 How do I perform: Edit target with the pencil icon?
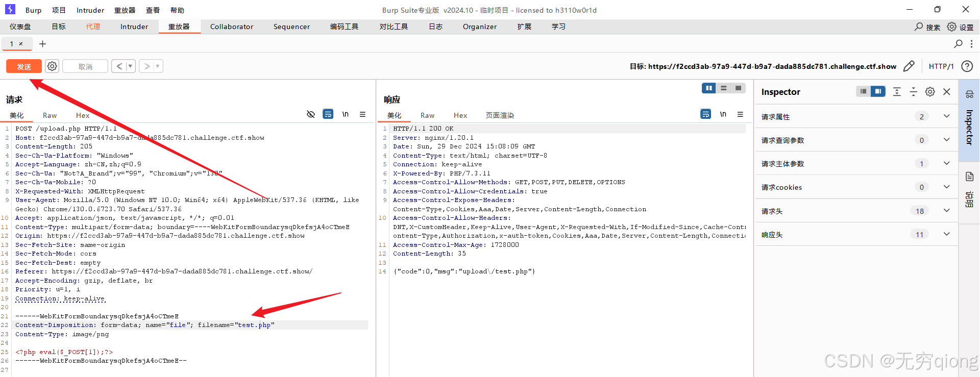click(909, 66)
